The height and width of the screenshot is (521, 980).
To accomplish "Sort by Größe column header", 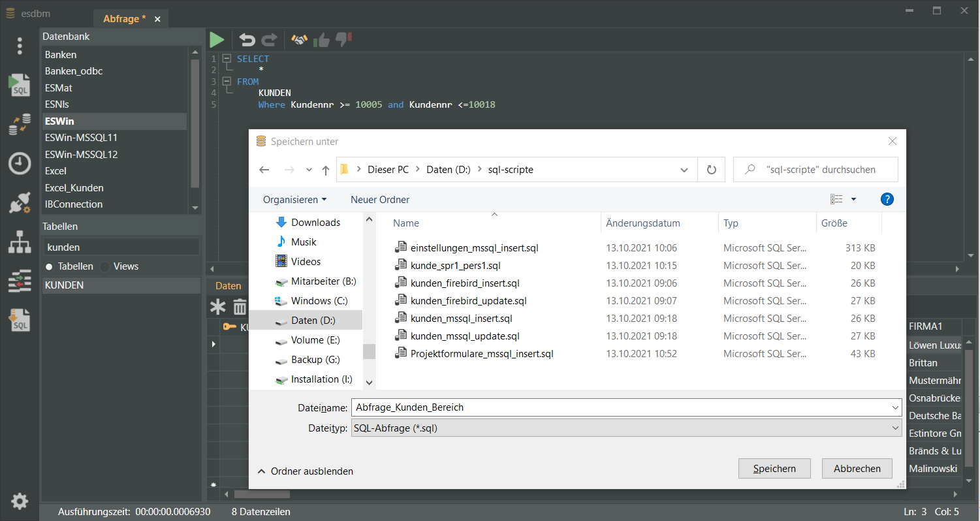I will [x=834, y=223].
